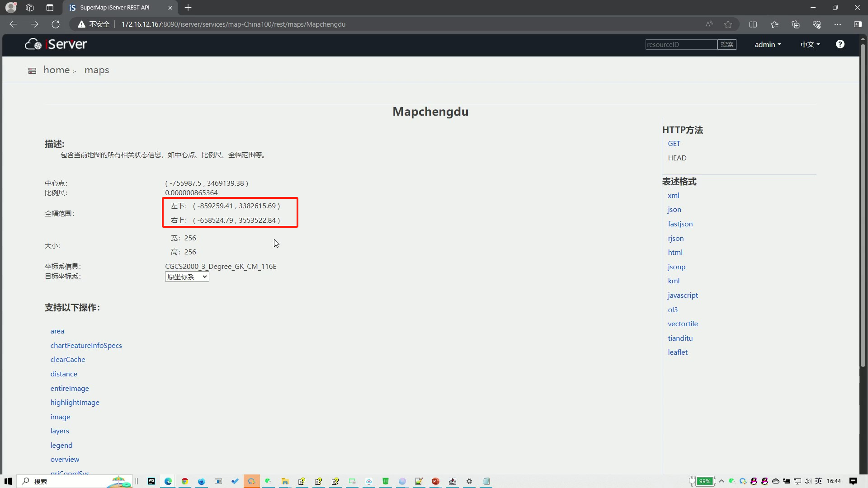
Task: Open the volume control in system tray
Action: (807, 481)
